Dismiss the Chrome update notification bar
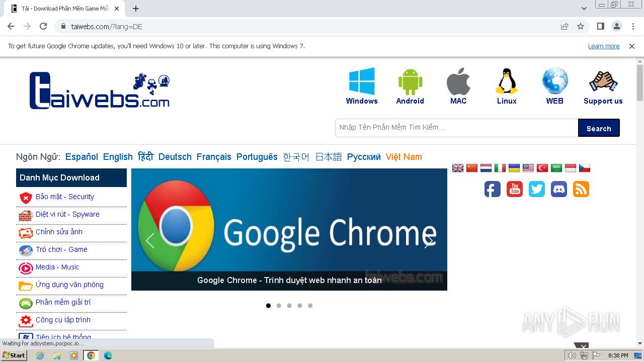 (x=632, y=46)
